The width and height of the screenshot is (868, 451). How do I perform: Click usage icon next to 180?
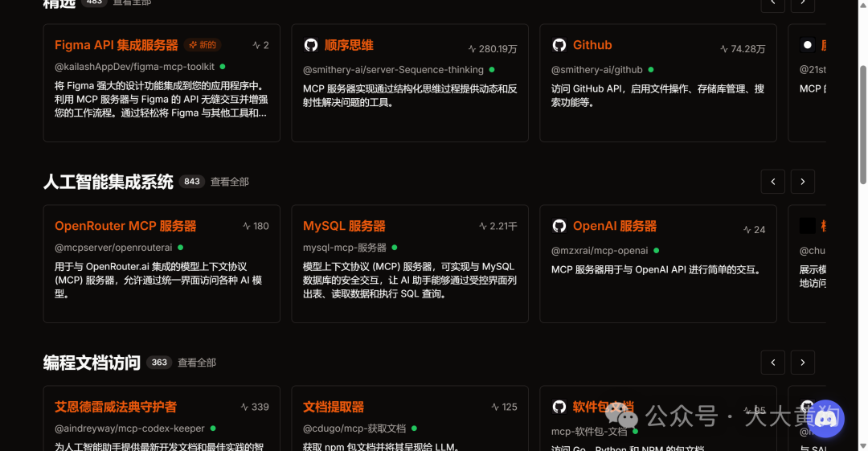(247, 226)
